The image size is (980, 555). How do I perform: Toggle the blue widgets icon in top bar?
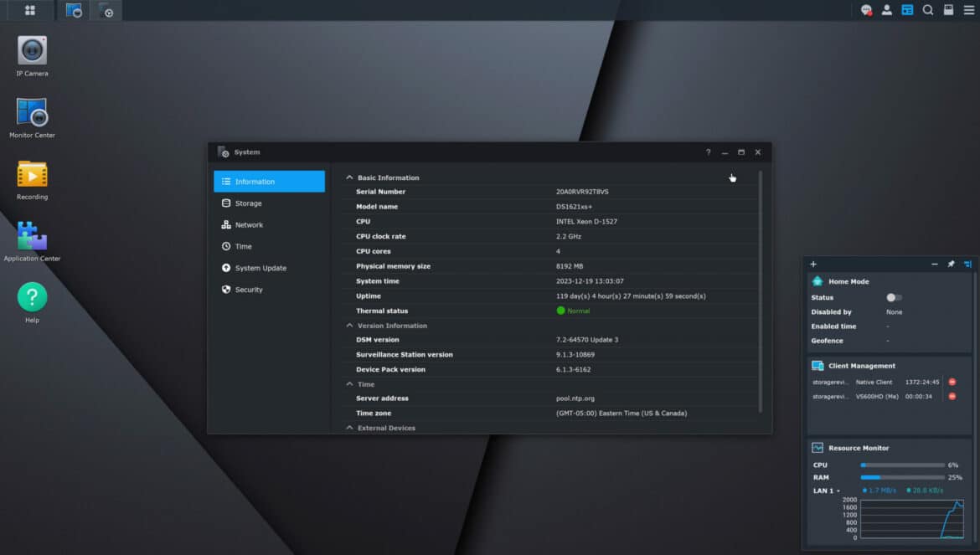pyautogui.click(x=907, y=10)
